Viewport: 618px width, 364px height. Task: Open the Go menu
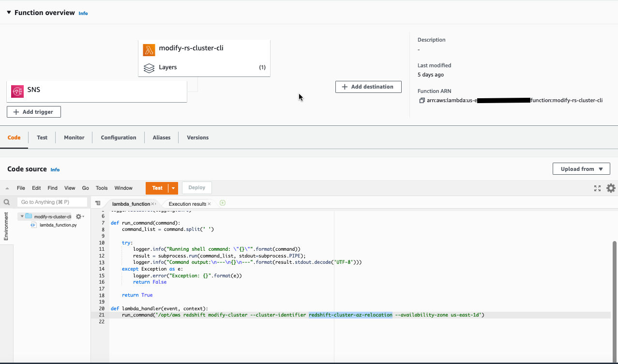coord(86,188)
